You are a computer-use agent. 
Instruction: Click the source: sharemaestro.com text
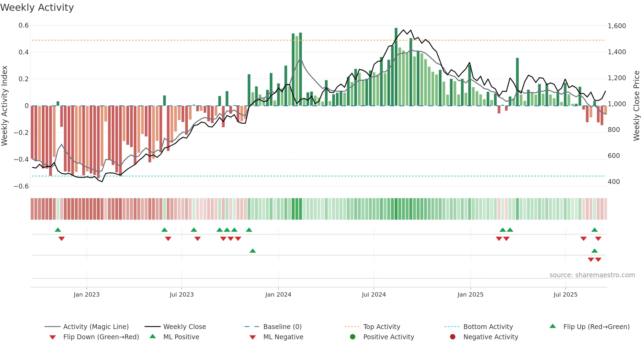592,275
